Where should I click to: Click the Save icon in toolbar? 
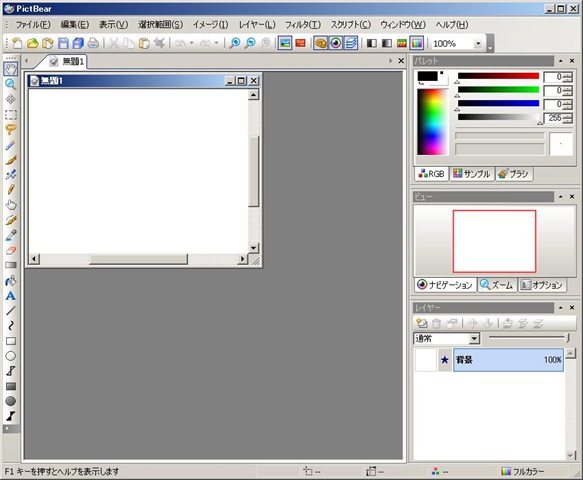(63, 44)
